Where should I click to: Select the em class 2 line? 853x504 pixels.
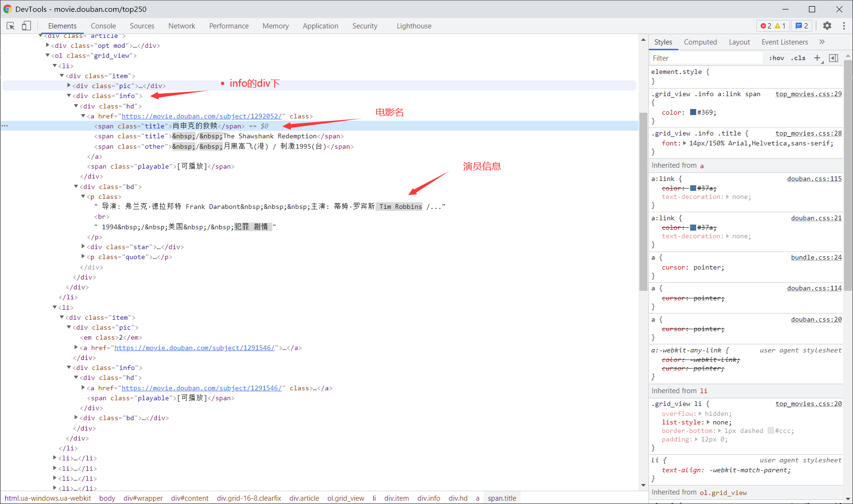111,337
